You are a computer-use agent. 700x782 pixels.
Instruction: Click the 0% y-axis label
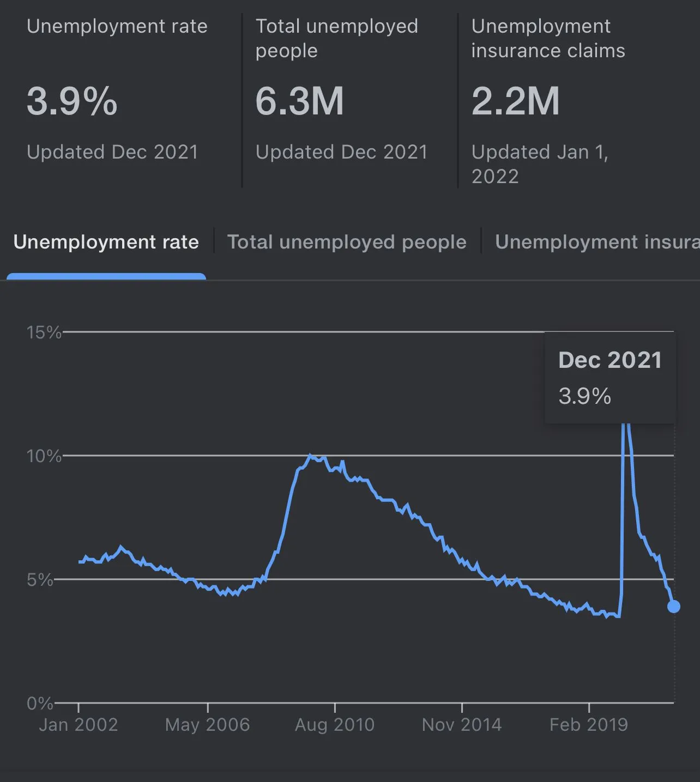(40, 703)
